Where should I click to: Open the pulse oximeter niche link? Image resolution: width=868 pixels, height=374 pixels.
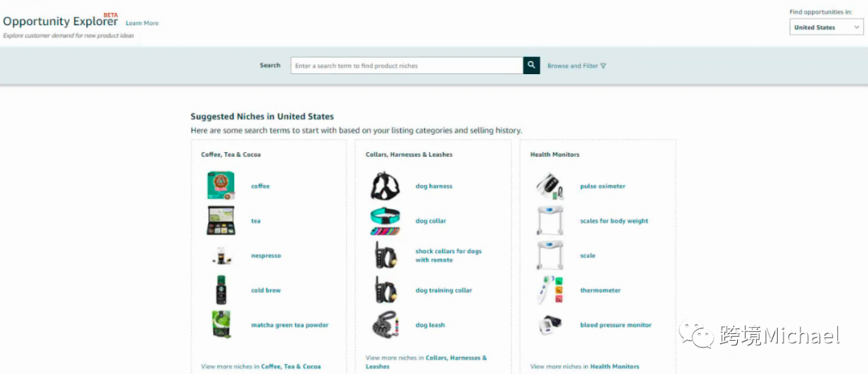pyautogui.click(x=603, y=186)
